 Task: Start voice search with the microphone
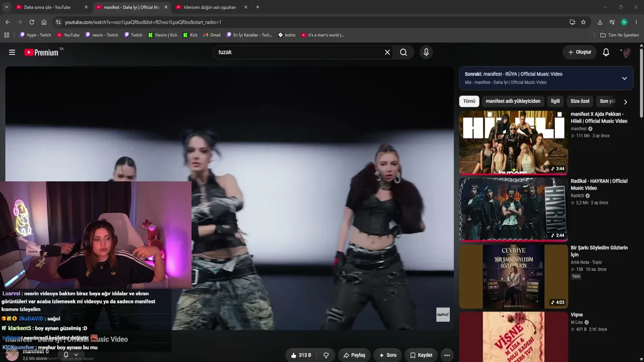coord(426,52)
